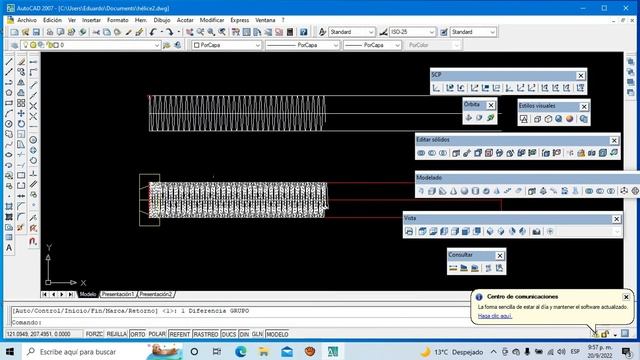
Task: Switch to the Presentación2 tab
Action: (156, 294)
